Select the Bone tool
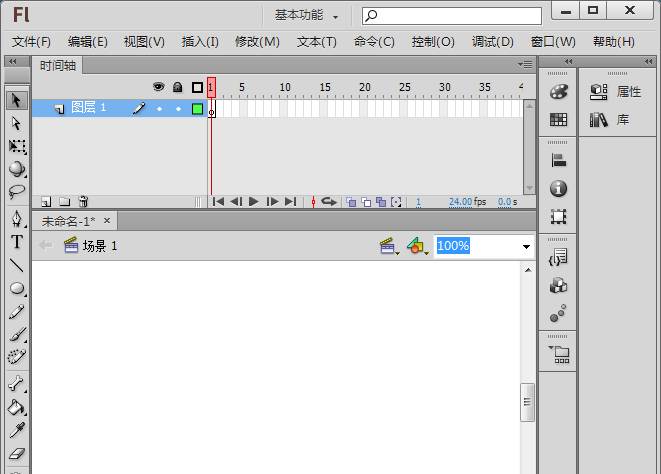This screenshot has height=474, width=661. click(x=17, y=383)
